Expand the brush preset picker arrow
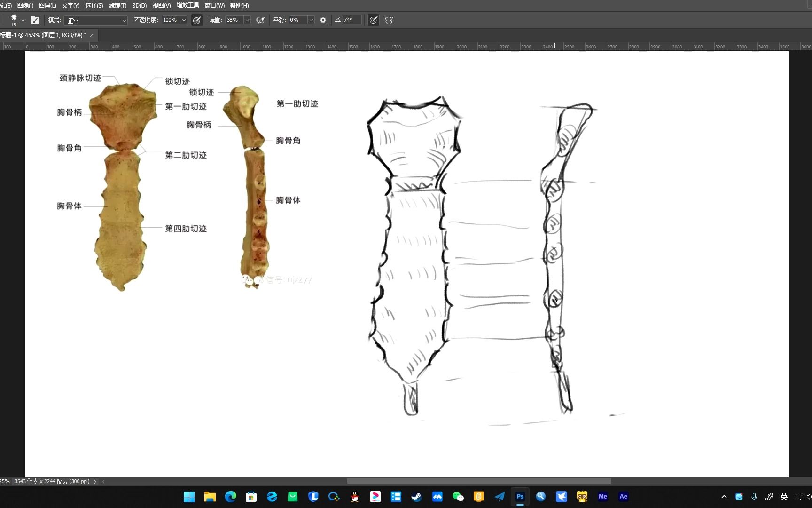 23,20
